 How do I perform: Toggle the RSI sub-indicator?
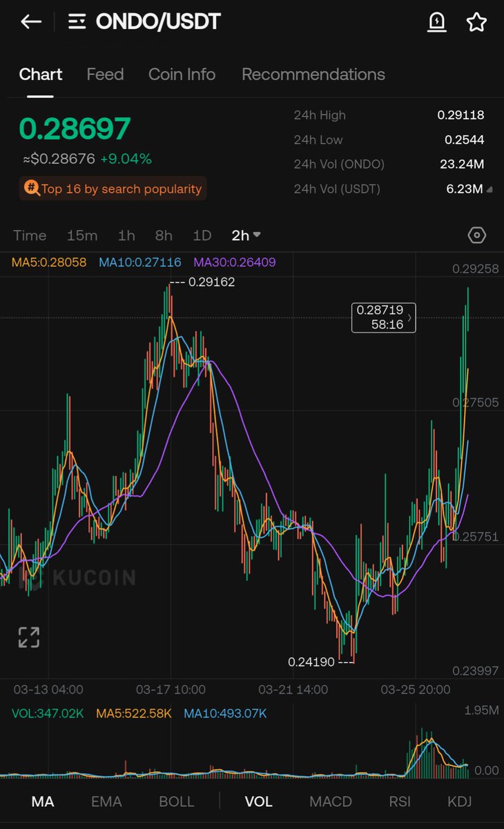pos(400,801)
